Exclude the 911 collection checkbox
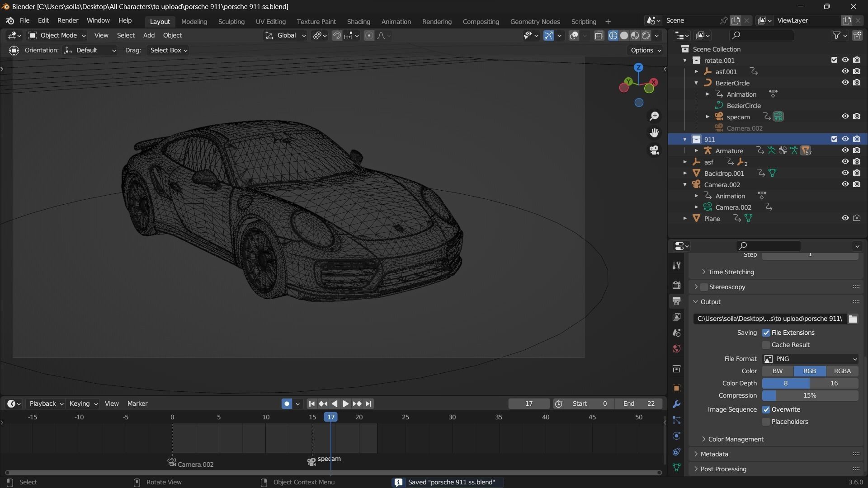The height and width of the screenshot is (488, 868). tap(834, 139)
